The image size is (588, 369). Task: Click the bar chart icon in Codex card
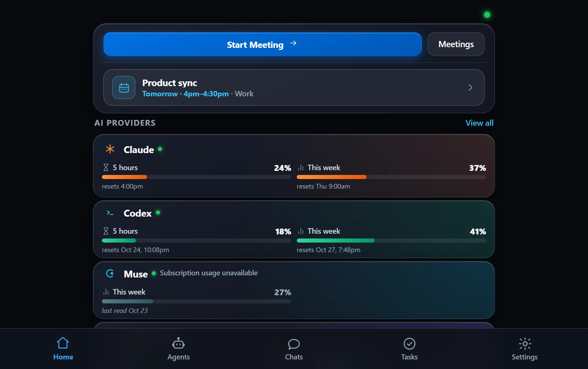pyautogui.click(x=301, y=231)
